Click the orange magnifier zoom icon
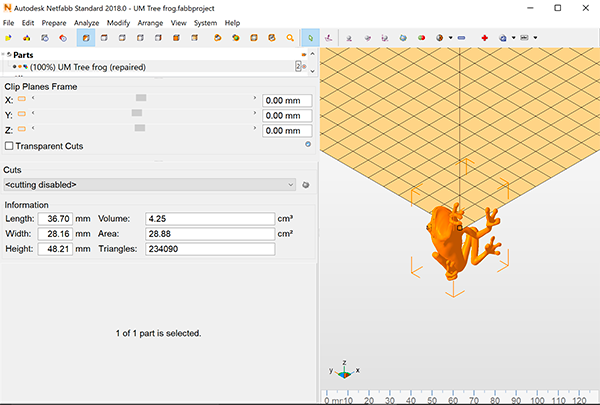This screenshot has height=405, width=600. [290, 38]
